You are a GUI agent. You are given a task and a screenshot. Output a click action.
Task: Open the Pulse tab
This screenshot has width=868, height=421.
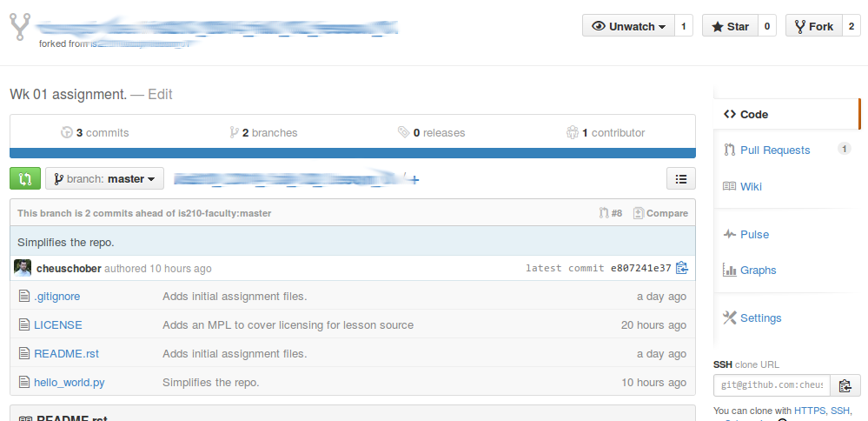pyautogui.click(x=754, y=234)
